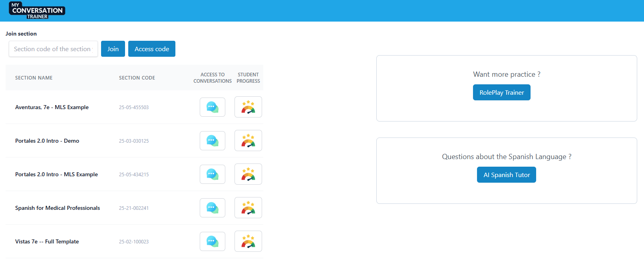Click the Join section heading
Image resolution: width=644 pixels, height=259 pixels.
[21, 34]
